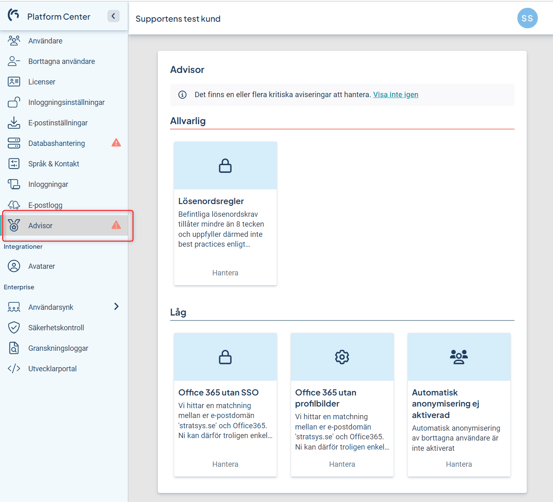The height and width of the screenshot is (502, 553).
Task: Open the Licenser card icon
Action: [x=14, y=81]
